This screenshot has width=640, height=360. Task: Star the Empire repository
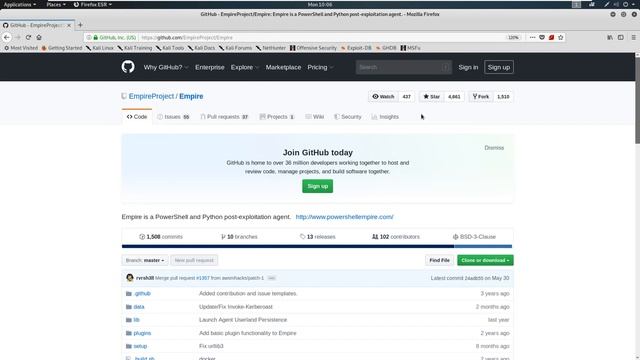pos(431,97)
